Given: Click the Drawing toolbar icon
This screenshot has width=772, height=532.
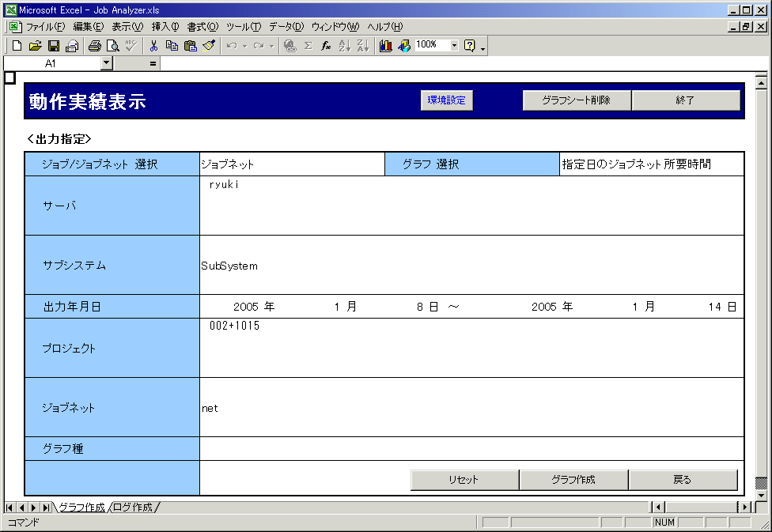Looking at the screenshot, I should point(404,46).
